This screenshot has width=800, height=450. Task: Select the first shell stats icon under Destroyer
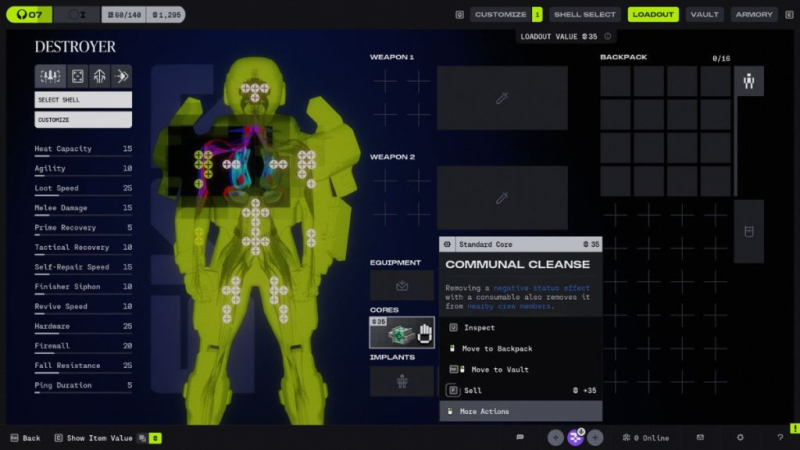48,76
